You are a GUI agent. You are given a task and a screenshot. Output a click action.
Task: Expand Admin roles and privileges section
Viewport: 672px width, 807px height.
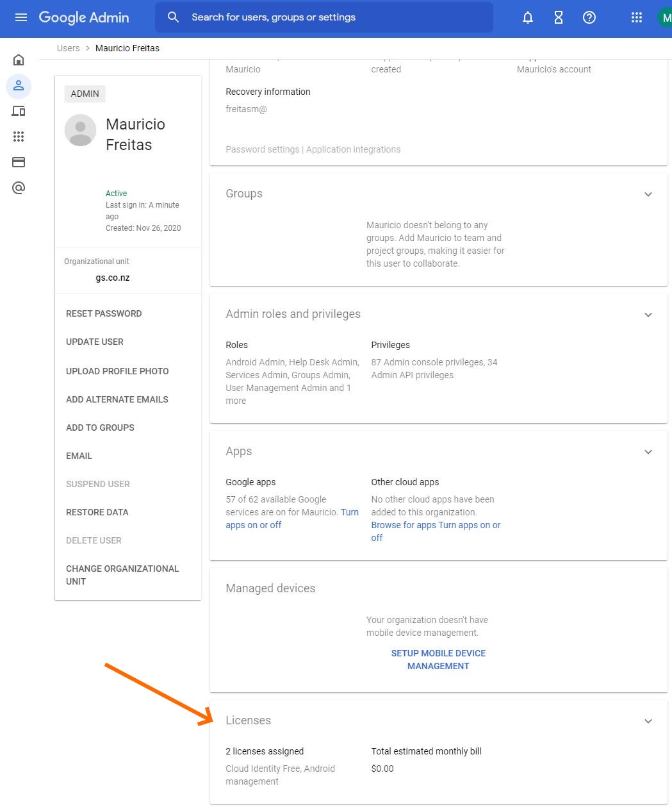point(648,315)
